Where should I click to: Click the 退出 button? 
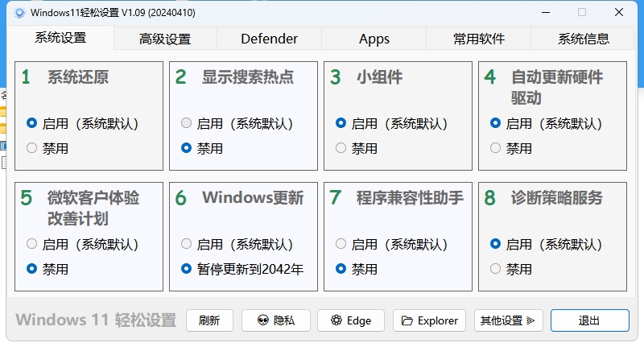(x=590, y=320)
